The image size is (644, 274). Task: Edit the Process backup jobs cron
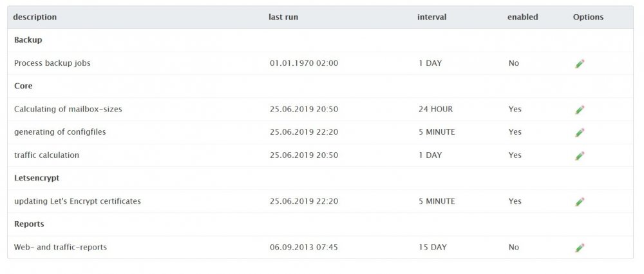(580, 64)
